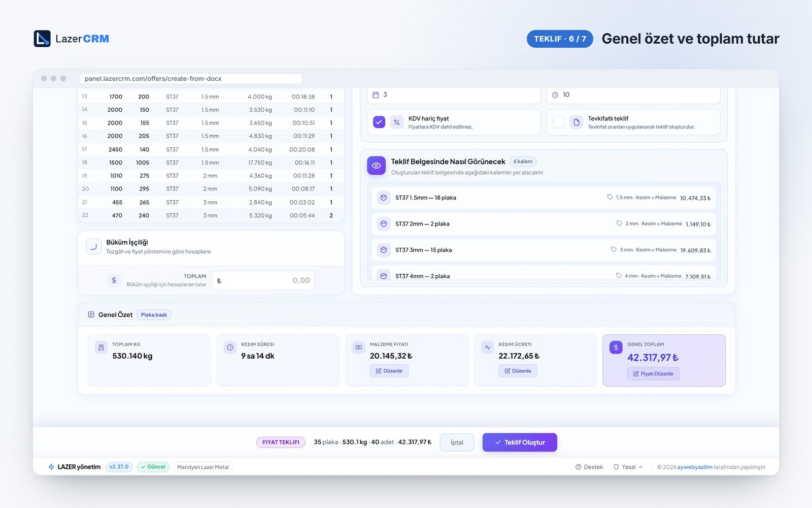This screenshot has width=812, height=508.
Task: Click the purple eye preview icon
Action: pos(376,166)
